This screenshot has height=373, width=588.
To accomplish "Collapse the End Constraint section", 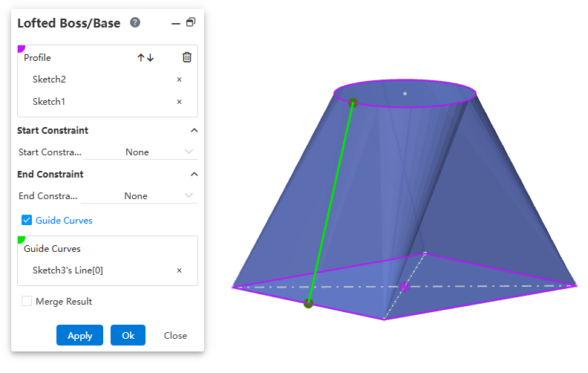I will (194, 174).
